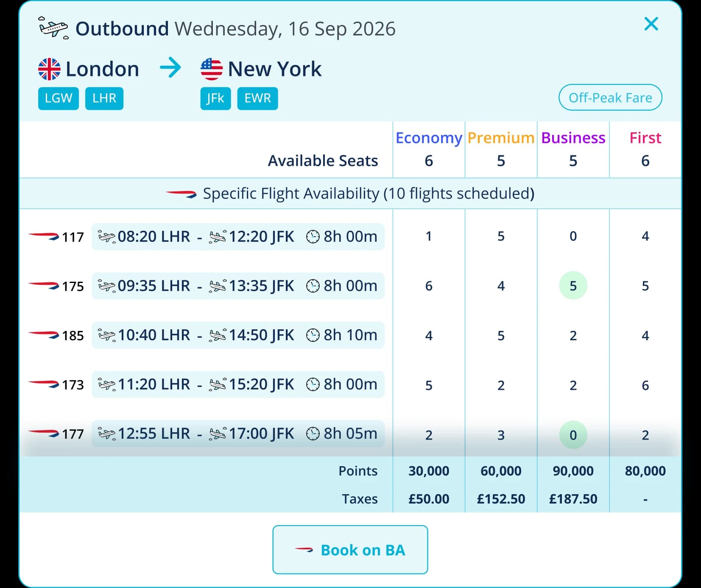Viewport: 701px width, 588px height.
Task: Click Business seat count 0 for flight 117
Action: pos(573,236)
